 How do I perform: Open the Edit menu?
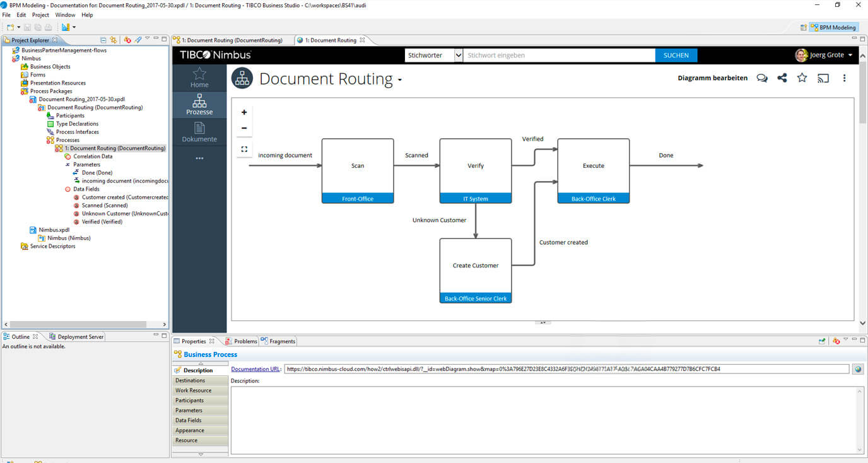21,15
